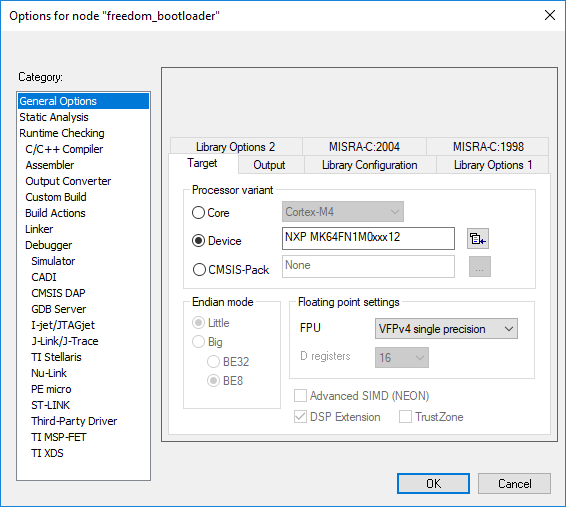This screenshot has height=507, width=566.
Task: Open the FPU dropdown menu
Action: pos(446,328)
